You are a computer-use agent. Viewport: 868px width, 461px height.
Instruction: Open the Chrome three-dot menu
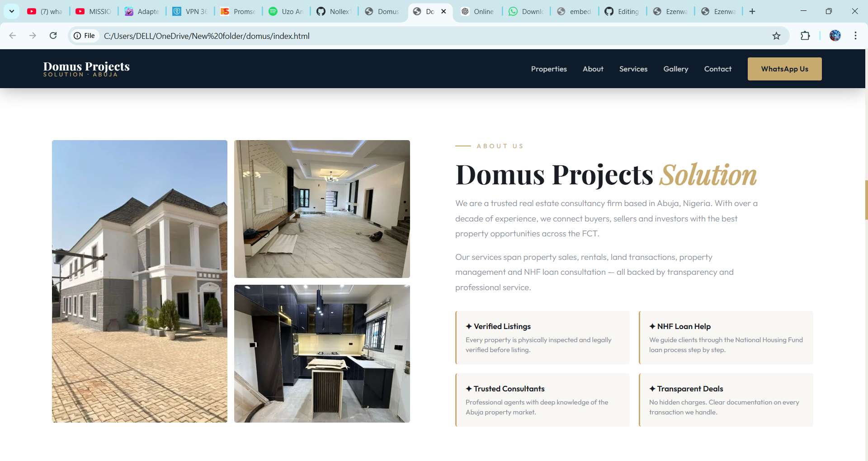click(855, 36)
